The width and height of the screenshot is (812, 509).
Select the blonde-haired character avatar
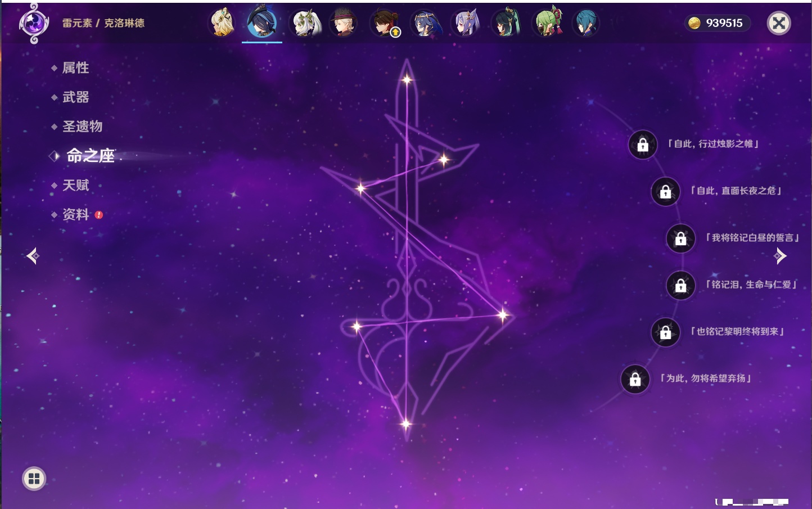pyautogui.click(x=222, y=23)
